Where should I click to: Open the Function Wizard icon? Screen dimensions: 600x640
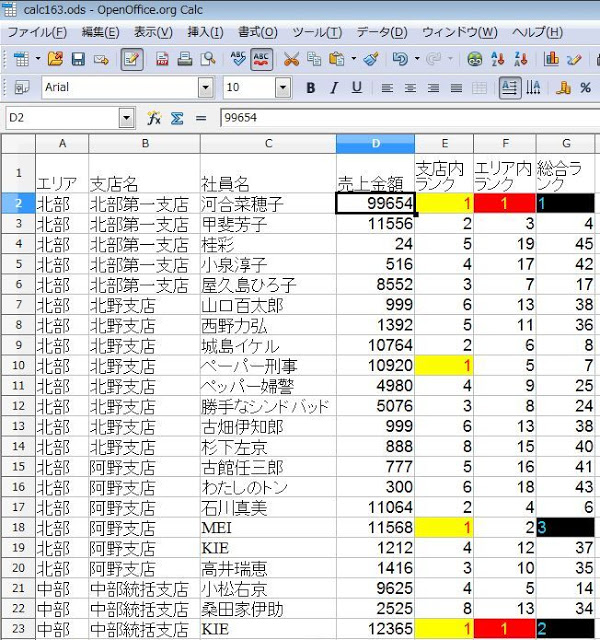(x=154, y=118)
